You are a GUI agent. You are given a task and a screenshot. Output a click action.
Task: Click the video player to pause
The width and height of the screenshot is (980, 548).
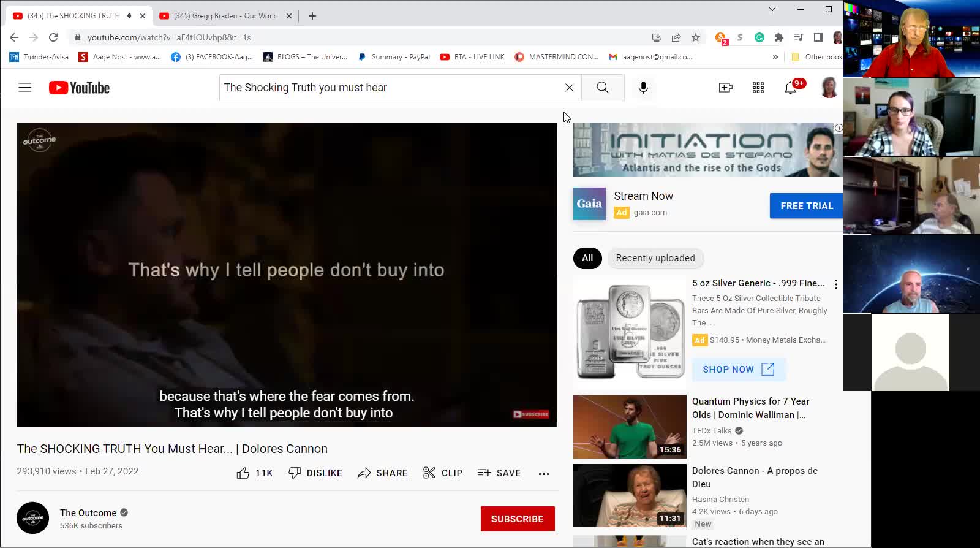point(287,275)
